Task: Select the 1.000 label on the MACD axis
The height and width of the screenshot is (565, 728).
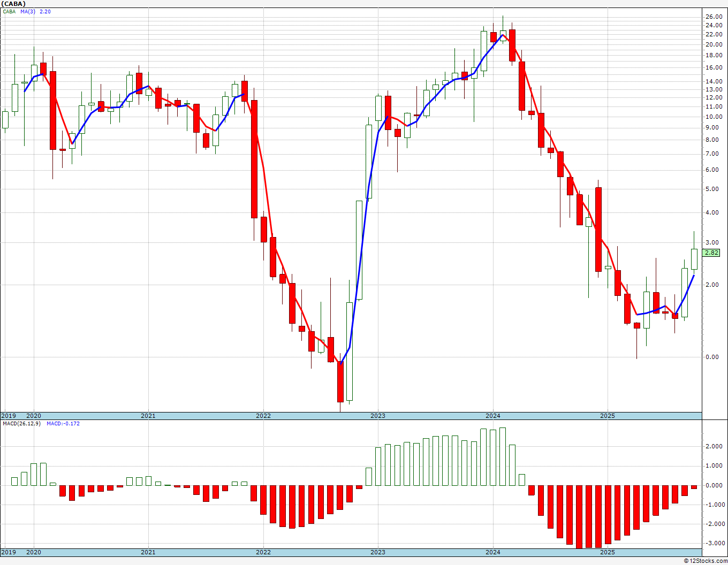Action: (715, 465)
